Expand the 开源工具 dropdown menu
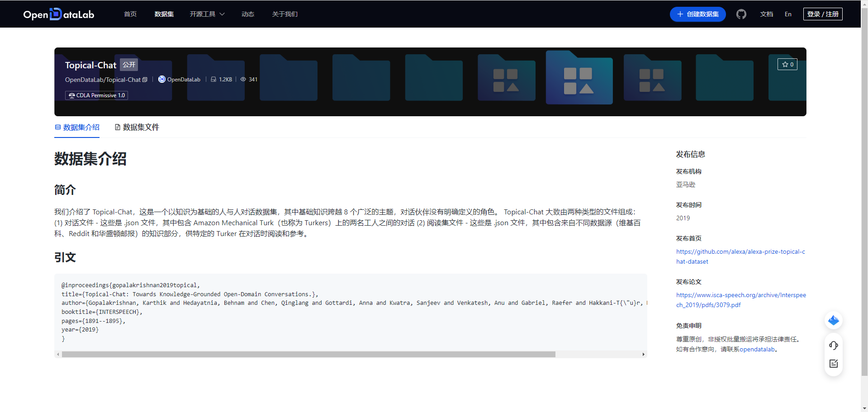Viewport: 868px width, 412px height. [x=207, y=14]
